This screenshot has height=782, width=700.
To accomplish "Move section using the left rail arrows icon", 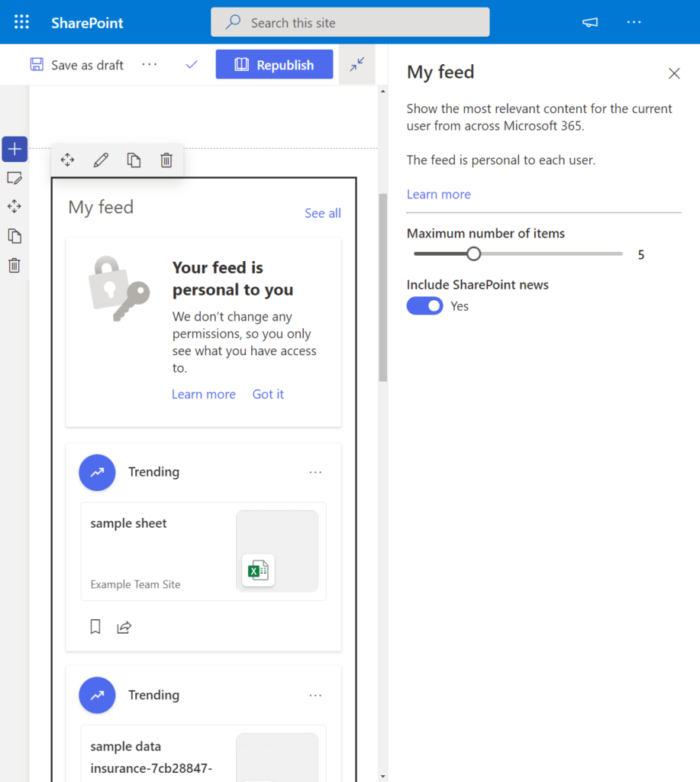I will 15,206.
